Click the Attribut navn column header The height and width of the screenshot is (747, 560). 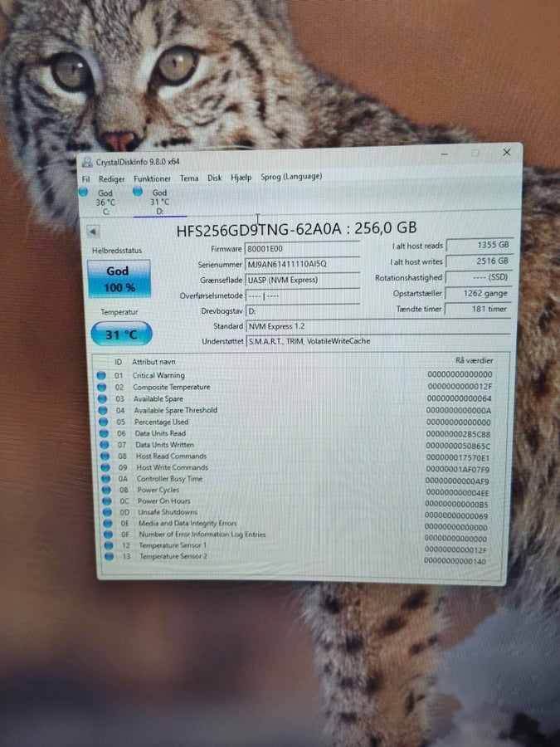(153, 362)
